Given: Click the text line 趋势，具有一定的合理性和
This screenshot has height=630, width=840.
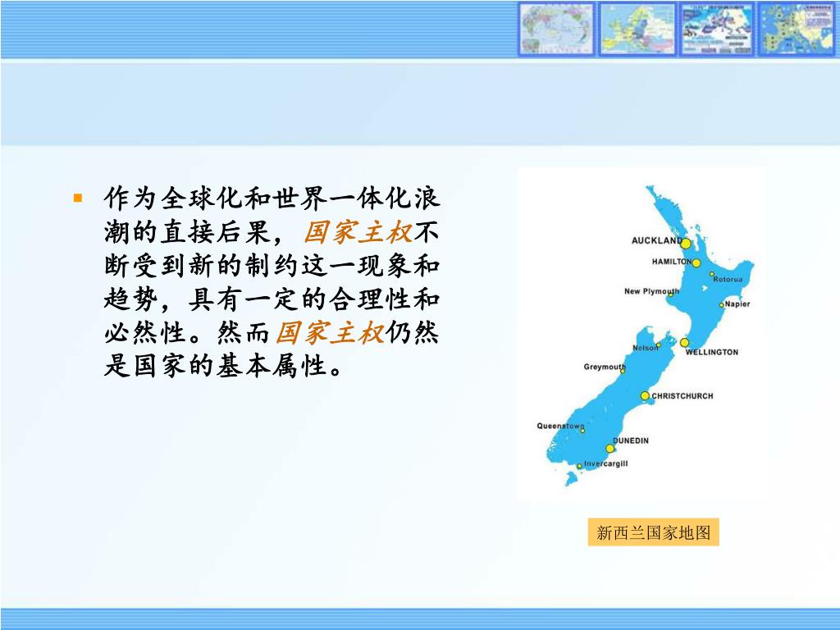Looking at the screenshot, I should pyautogui.click(x=272, y=299).
